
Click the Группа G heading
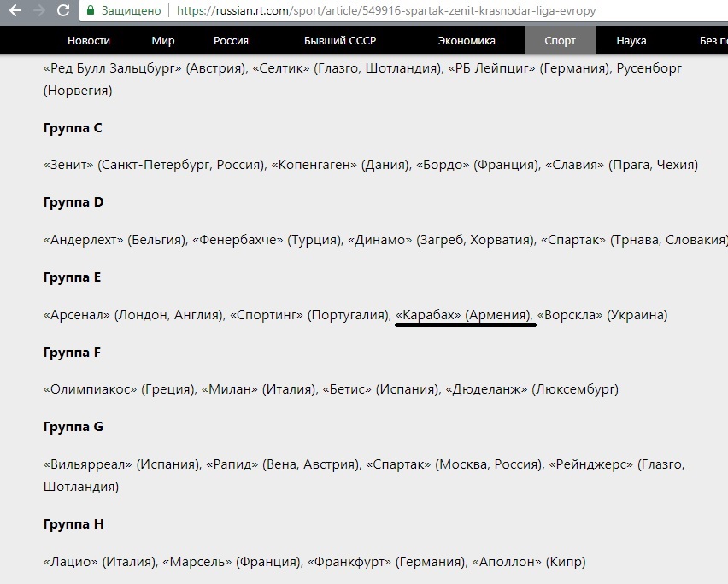point(73,427)
